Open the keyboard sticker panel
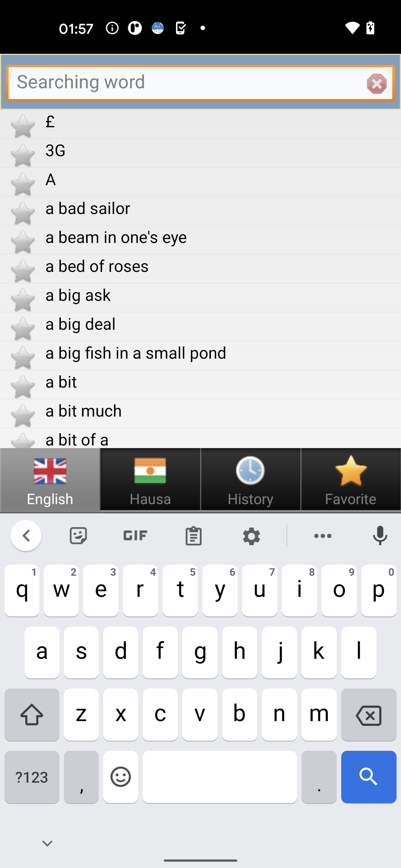The width and height of the screenshot is (401, 868). 78,536
